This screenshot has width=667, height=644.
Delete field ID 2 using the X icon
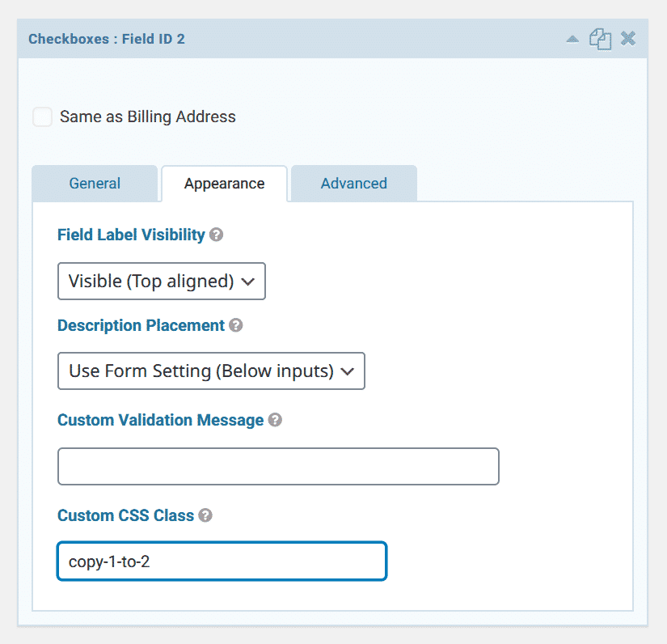(628, 39)
